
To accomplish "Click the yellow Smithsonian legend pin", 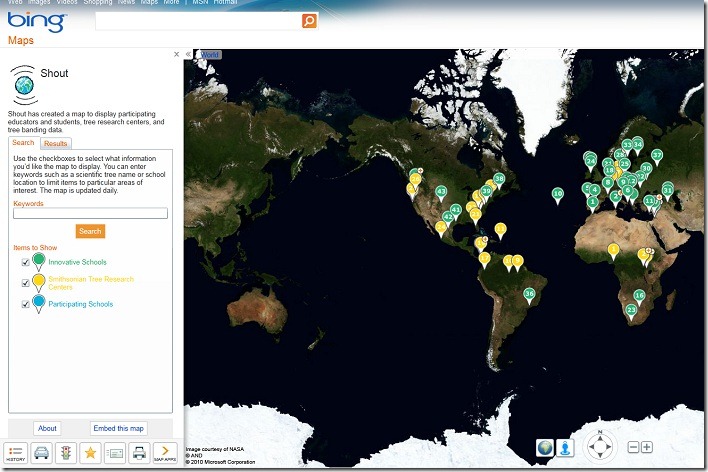I will 39,283.
